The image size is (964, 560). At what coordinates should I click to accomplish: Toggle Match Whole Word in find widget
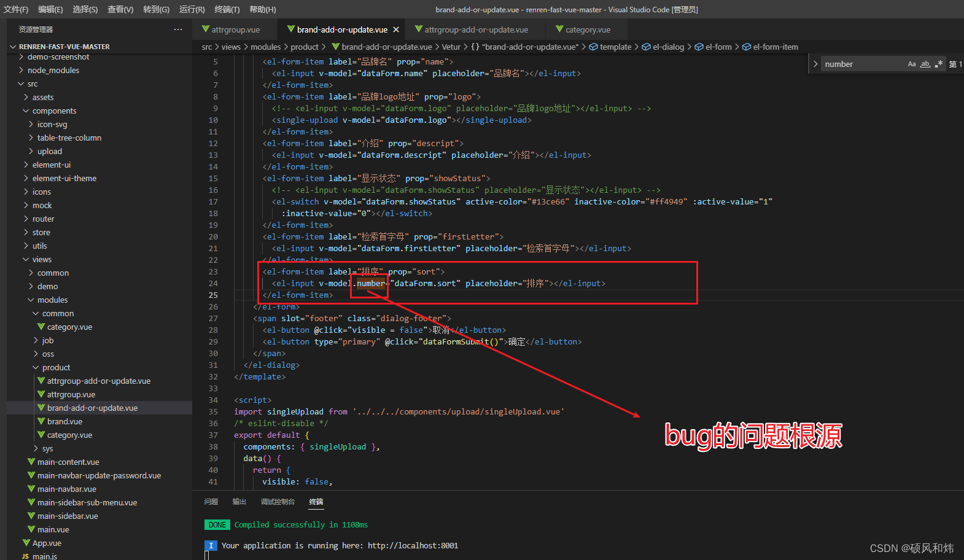tap(925, 64)
